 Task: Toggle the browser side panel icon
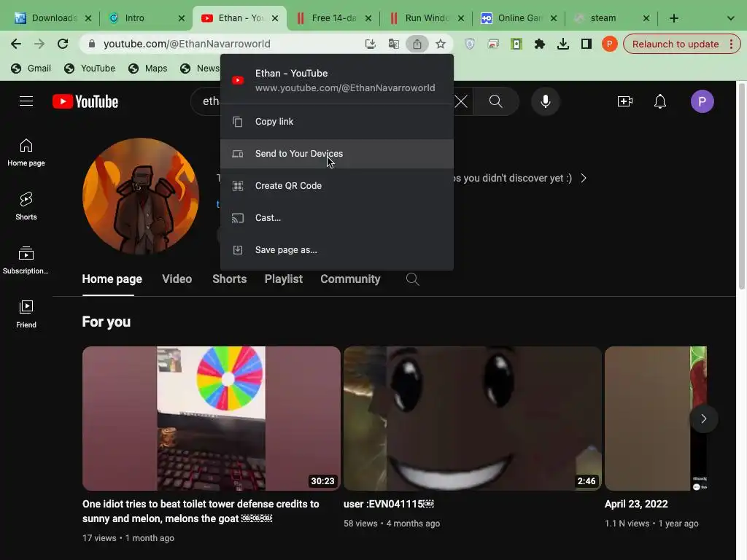coord(586,44)
